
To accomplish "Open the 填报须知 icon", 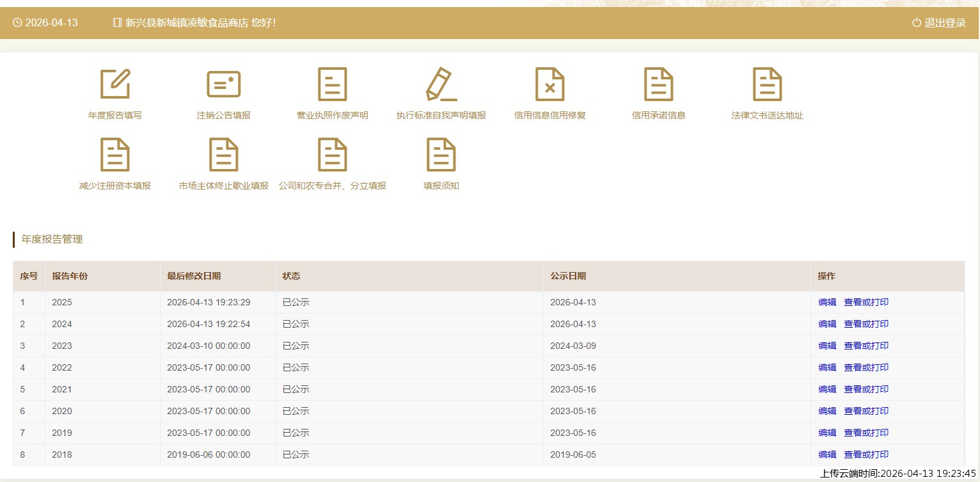I will 441,155.
